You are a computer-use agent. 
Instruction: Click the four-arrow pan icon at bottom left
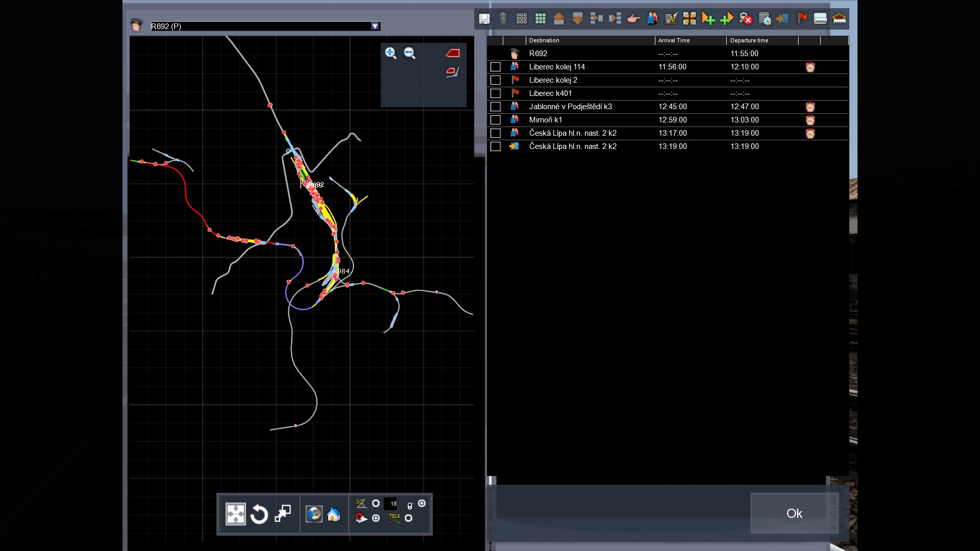[235, 514]
